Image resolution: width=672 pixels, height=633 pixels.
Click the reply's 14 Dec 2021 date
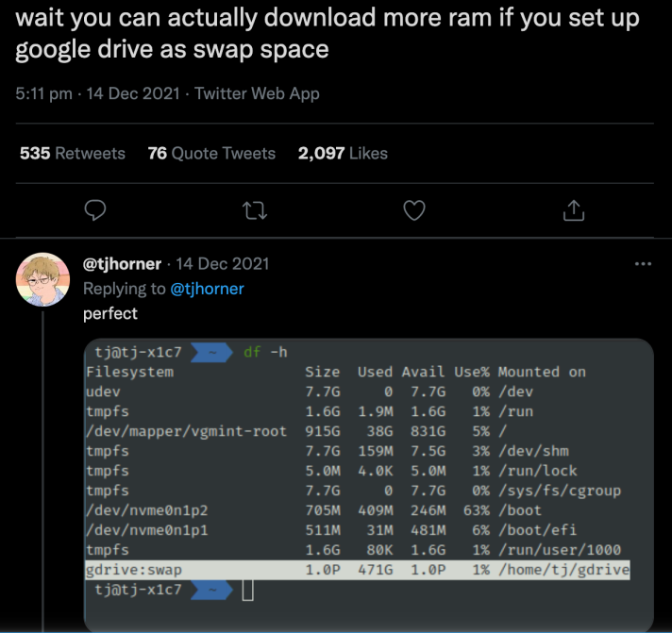(x=223, y=264)
